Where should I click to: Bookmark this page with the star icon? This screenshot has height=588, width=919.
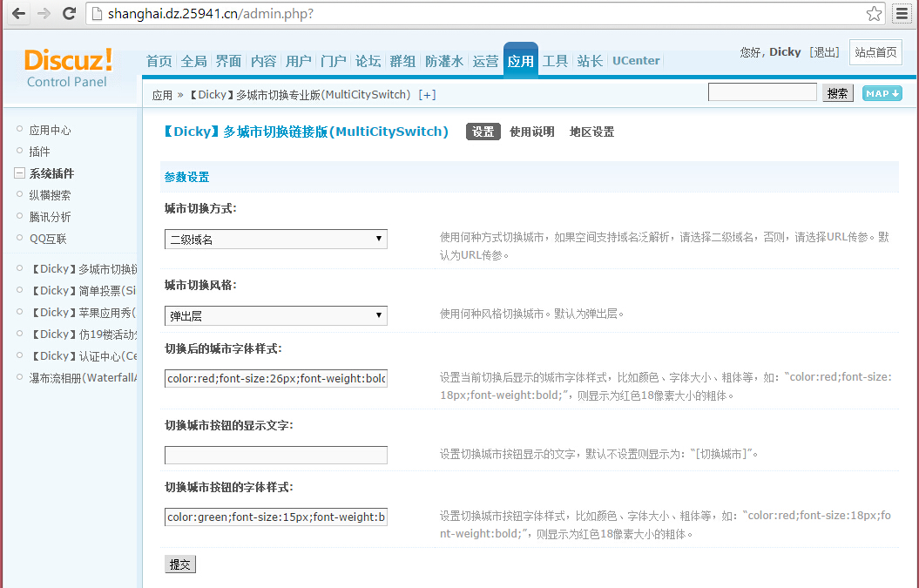coord(874,13)
